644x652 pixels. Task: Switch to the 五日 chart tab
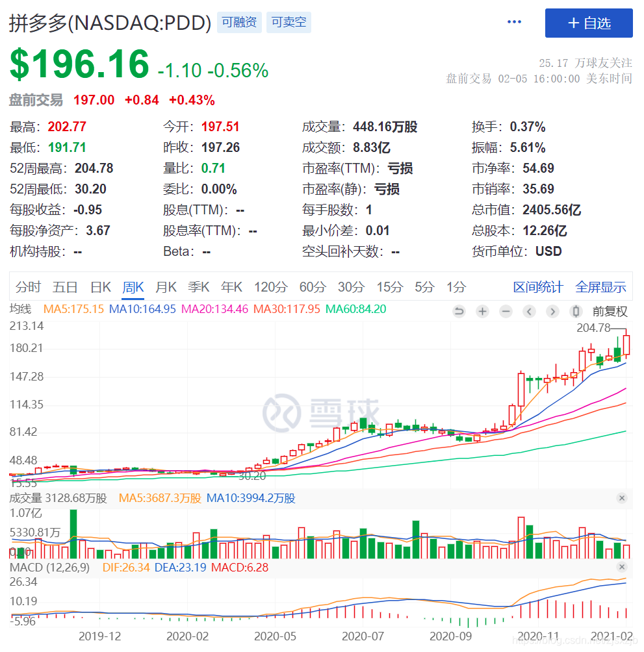[x=66, y=287]
